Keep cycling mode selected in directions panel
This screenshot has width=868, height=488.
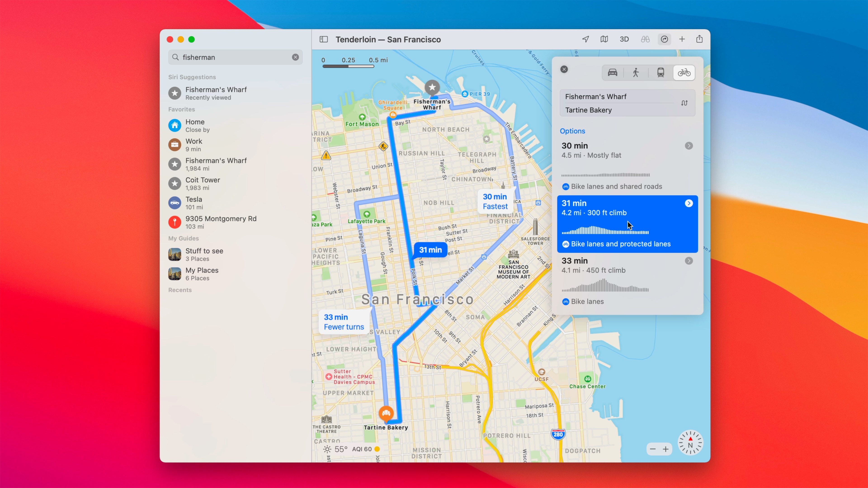(684, 73)
